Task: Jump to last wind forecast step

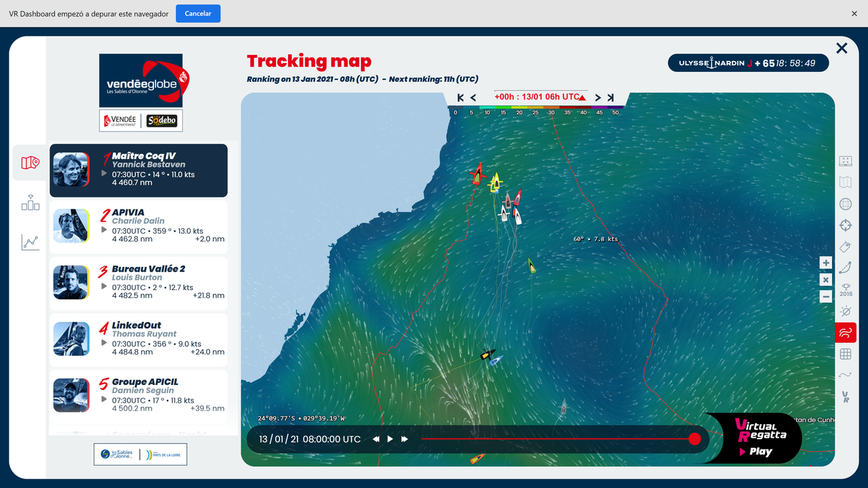Action: pos(610,98)
